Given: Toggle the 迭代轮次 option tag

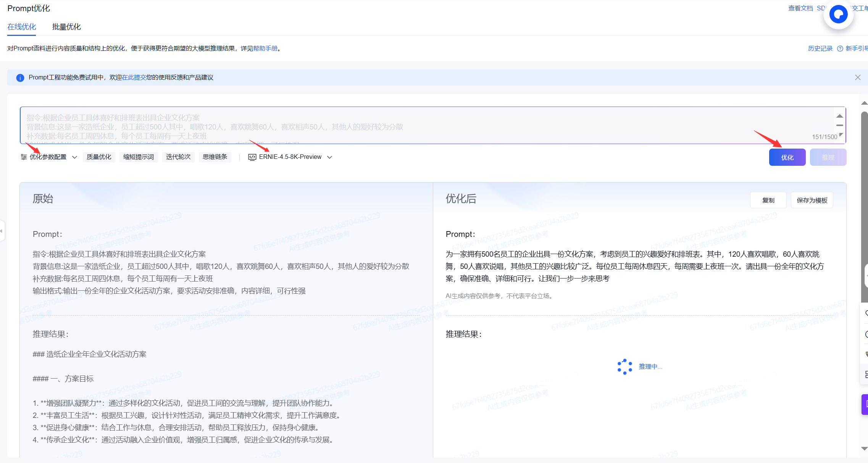Looking at the screenshot, I should (178, 157).
